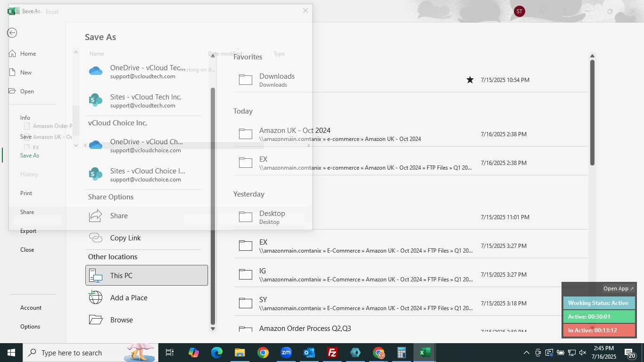Click the Browse label
644x362 pixels.
[122, 320]
